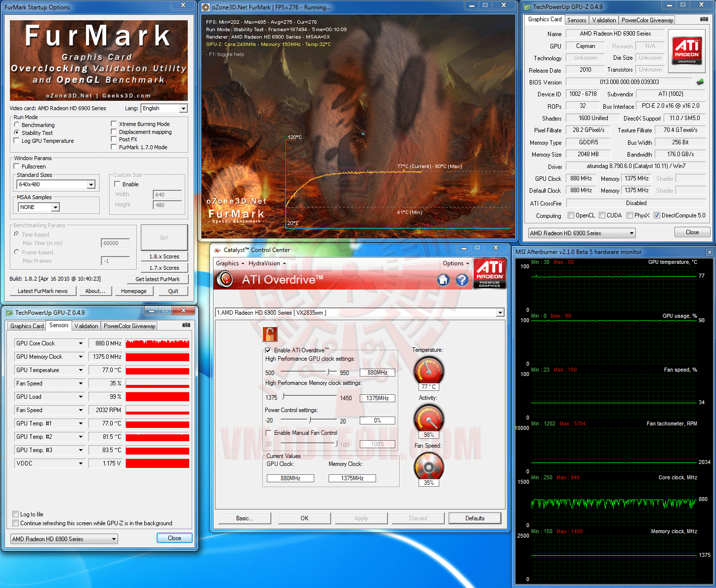
Task: Open Catalyst Control Center help question mark
Action: tap(462, 280)
